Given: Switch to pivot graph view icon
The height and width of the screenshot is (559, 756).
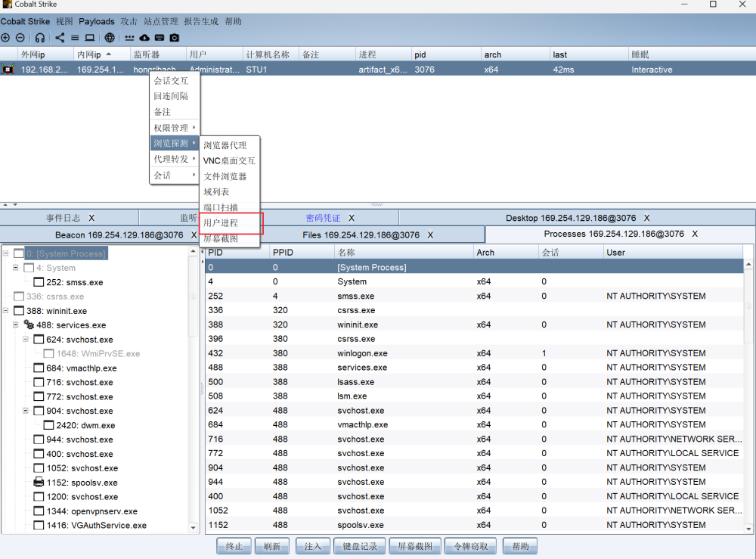Looking at the screenshot, I should [60, 38].
